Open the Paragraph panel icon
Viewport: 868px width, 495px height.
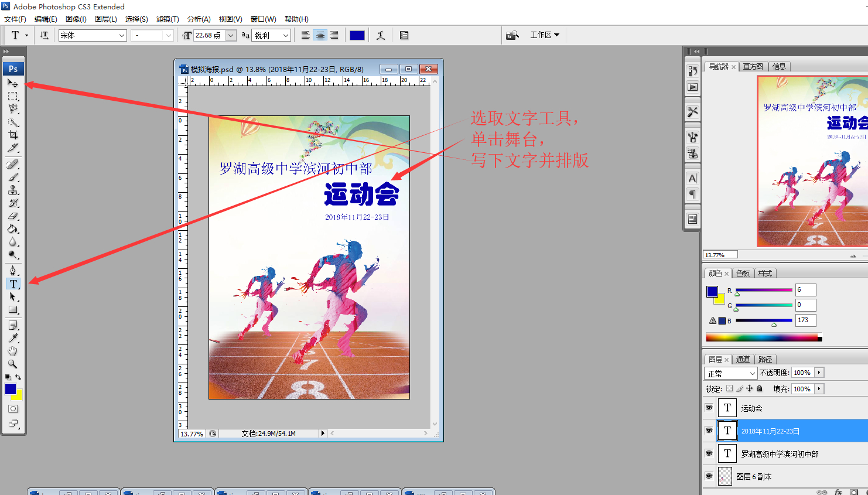[692, 194]
